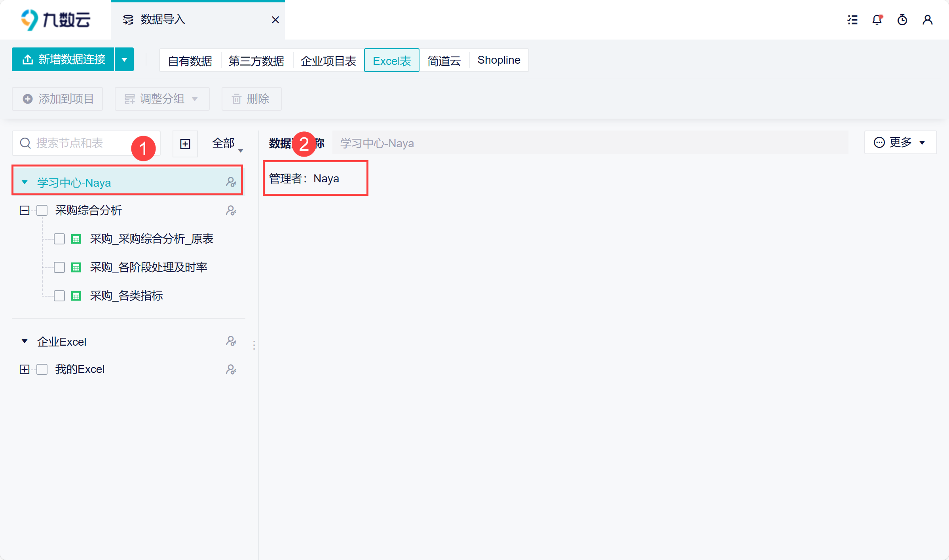Switch to the 第三方数据 tab
Image resolution: width=949 pixels, height=560 pixels.
point(256,61)
